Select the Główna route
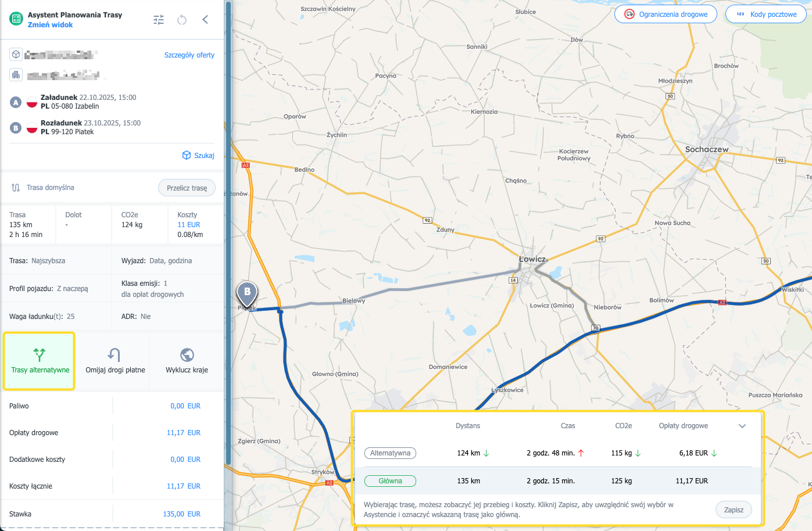Viewport: 812px width, 531px height. click(x=390, y=481)
